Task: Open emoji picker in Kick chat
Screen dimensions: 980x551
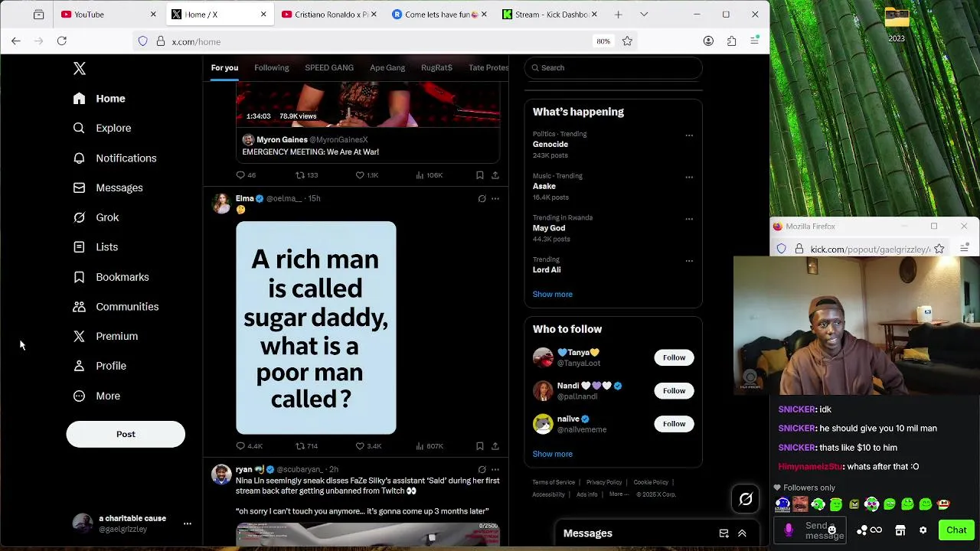Action: pos(831,530)
